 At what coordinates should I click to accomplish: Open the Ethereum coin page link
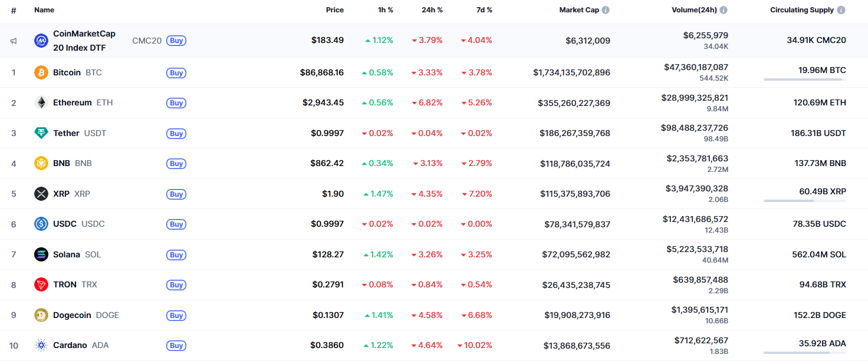click(x=71, y=102)
